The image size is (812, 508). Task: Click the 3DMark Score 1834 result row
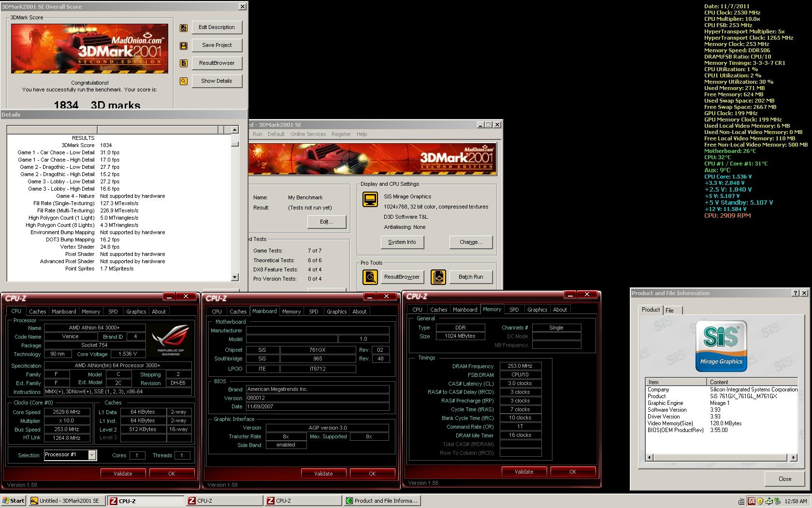[120, 145]
